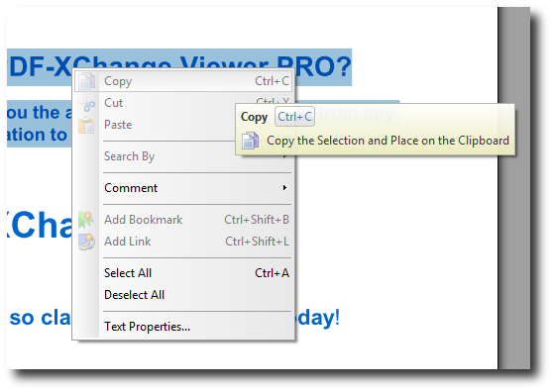The width and height of the screenshot is (553, 392).
Task: Click the scissors Cut icon
Action: pyautogui.click(x=86, y=104)
